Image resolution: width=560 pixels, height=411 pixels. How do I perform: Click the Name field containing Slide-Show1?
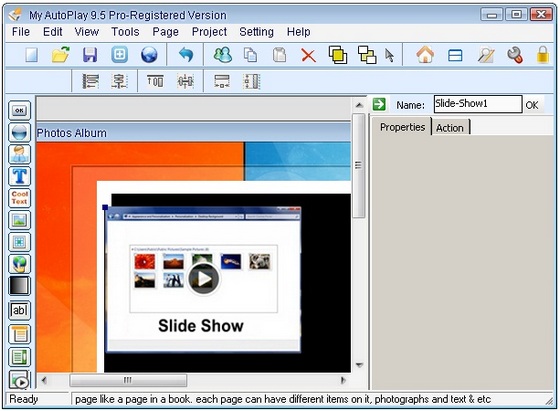tap(478, 104)
